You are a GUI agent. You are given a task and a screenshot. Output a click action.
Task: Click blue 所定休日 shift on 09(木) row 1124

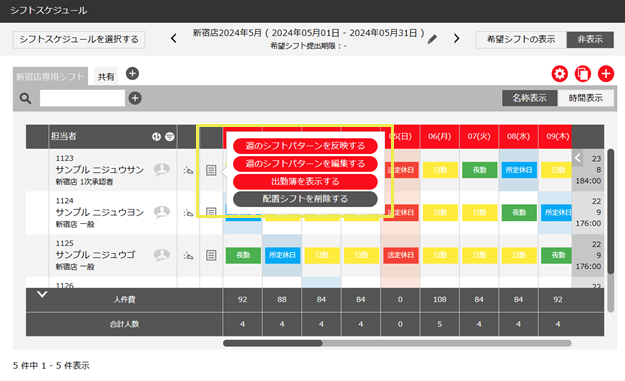coord(556,212)
